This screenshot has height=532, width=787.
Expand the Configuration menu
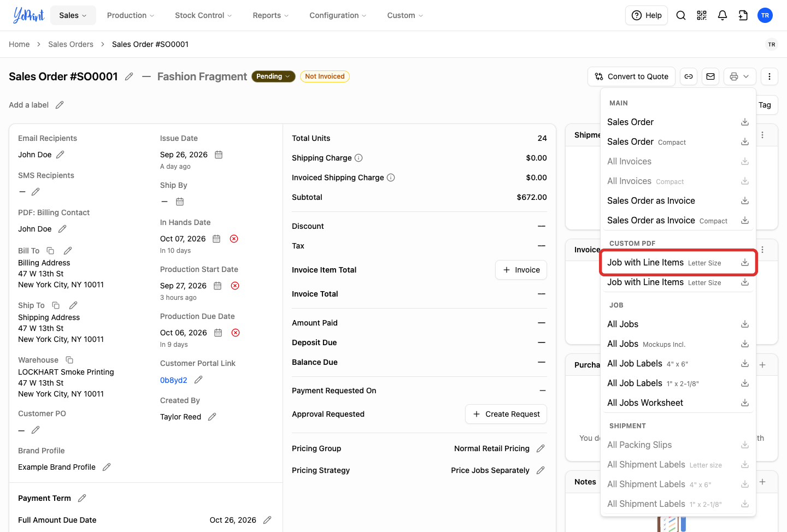(x=338, y=15)
